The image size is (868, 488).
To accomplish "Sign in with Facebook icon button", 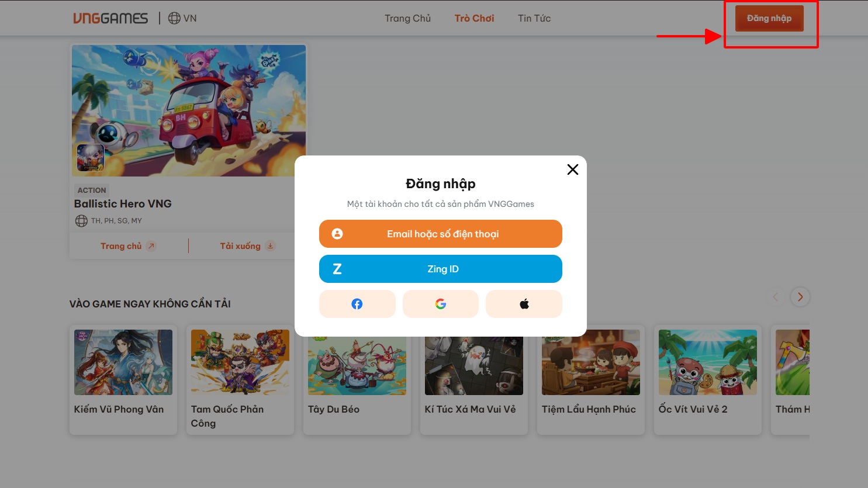I will tap(357, 304).
